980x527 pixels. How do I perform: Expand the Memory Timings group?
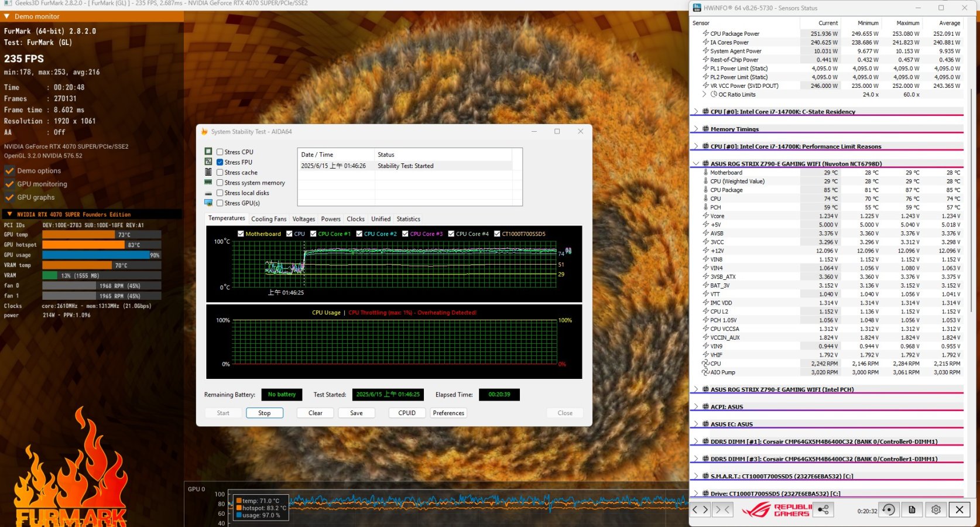(x=696, y=129)
